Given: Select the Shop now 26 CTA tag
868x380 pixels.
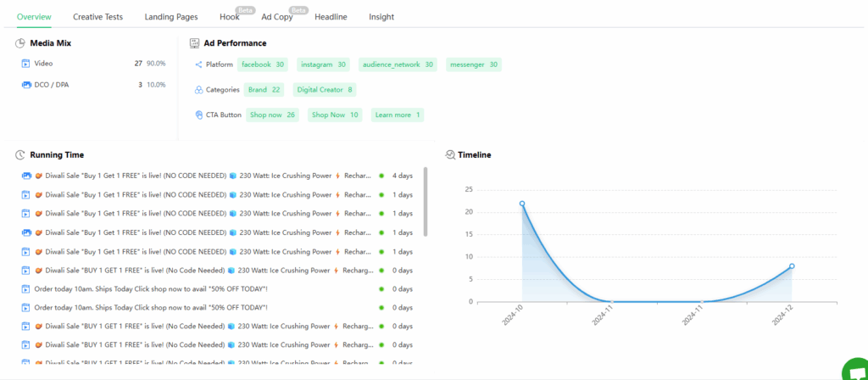Looking at the screenshot, I should [272, 115].
